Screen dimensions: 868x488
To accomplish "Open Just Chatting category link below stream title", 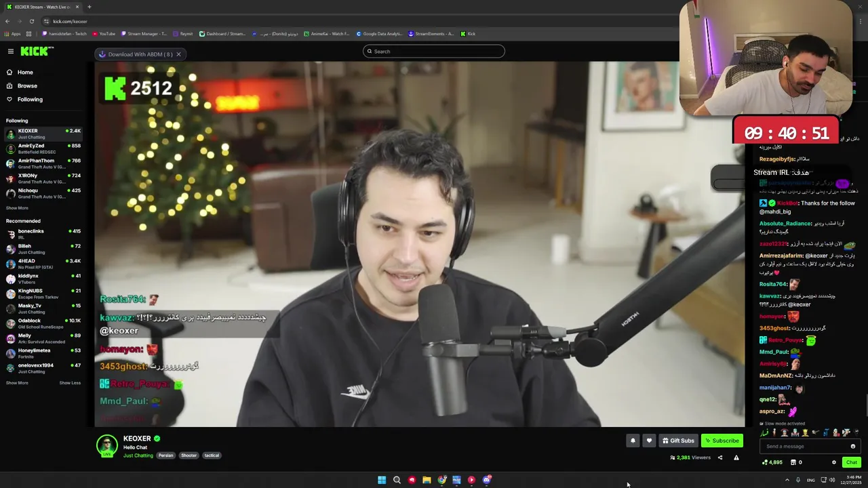I will [138, 455].
